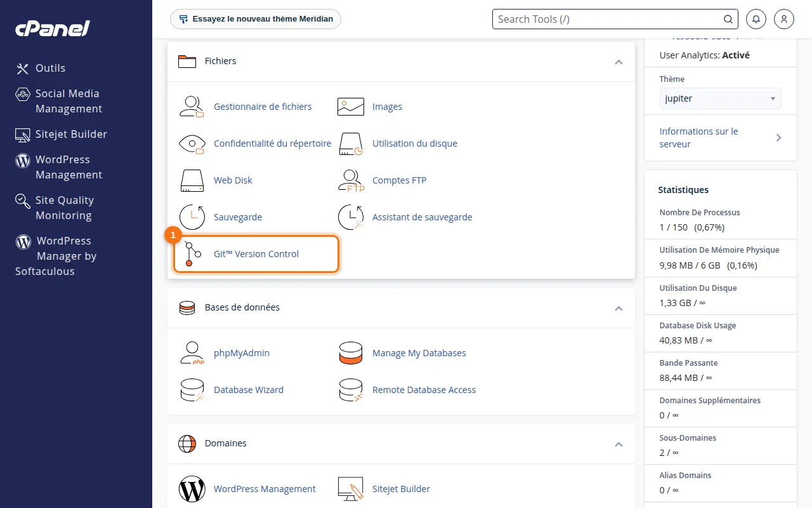812x508 pixels.
Task: Click Essayez le nouveau thème Meridian
Action: 256,19
